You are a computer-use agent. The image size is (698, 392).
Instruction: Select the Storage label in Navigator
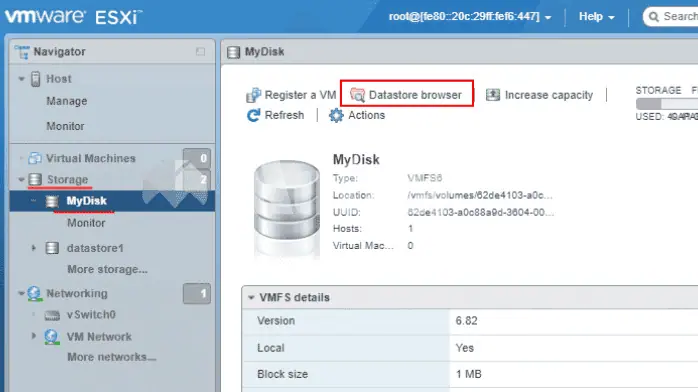point(68,179)
